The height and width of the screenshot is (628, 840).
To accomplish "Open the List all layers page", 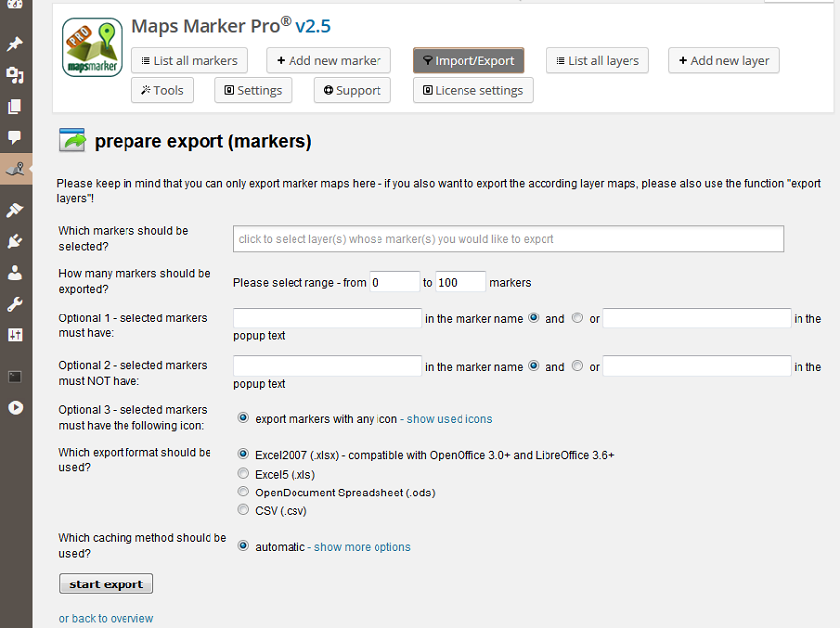I will click(597, 60).
